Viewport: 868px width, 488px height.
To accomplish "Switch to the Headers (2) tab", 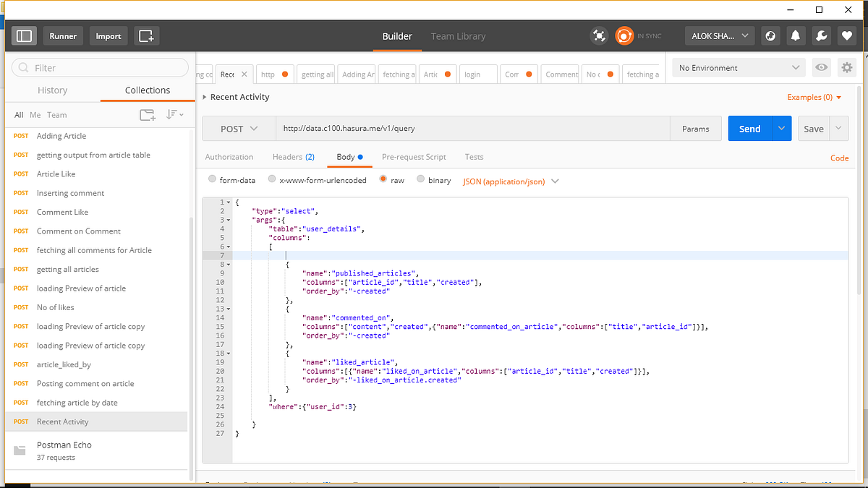I will tap(293, 156).
